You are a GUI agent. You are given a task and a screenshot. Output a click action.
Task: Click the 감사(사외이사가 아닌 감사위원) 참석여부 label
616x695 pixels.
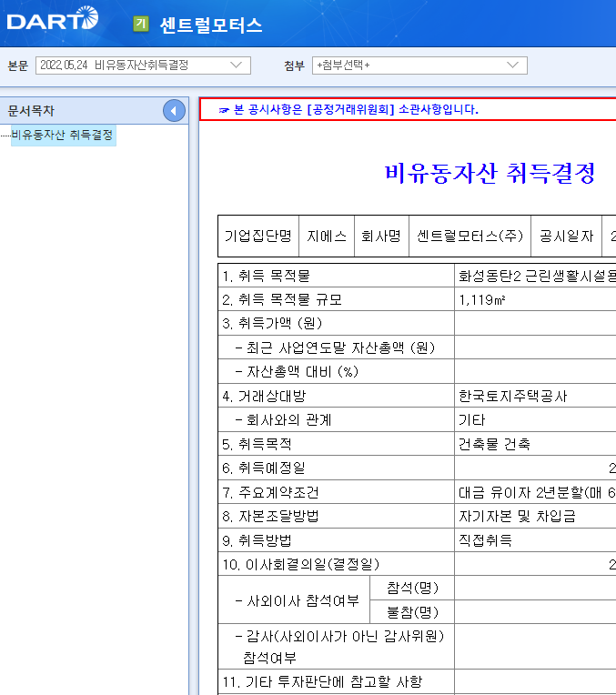[x=339, y=648]
